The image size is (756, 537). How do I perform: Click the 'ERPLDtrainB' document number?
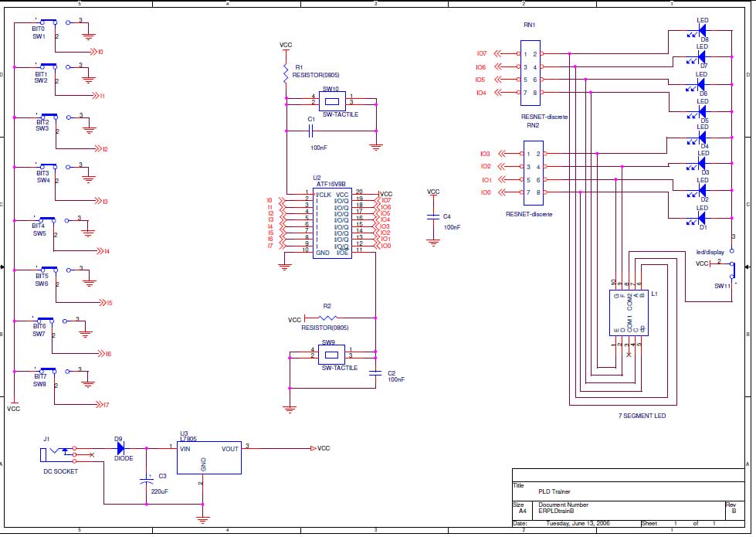click(556, 511)
